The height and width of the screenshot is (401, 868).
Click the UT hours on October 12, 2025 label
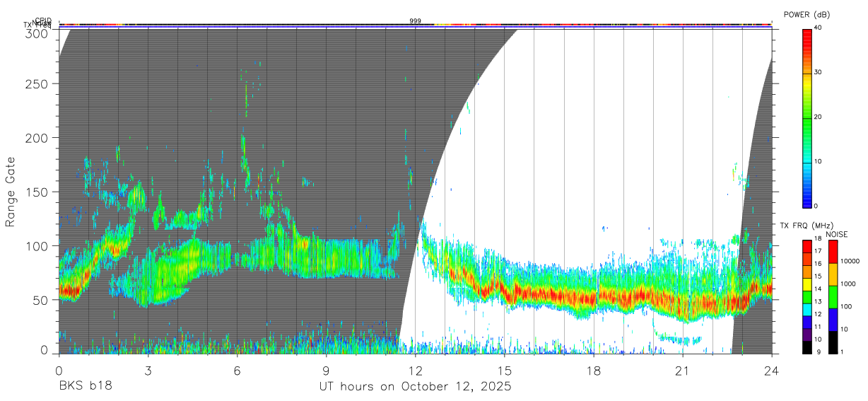pos(415,387)
